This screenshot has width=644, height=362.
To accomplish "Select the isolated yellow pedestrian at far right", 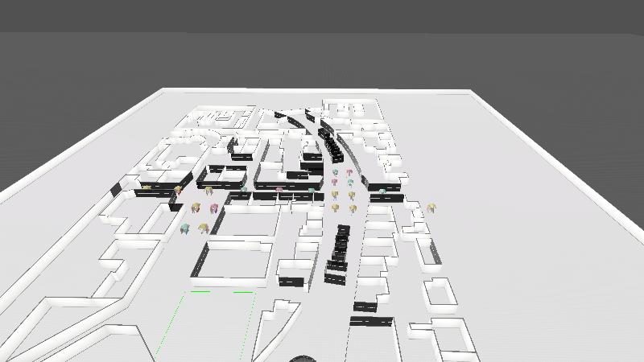I will pos(431,208).
